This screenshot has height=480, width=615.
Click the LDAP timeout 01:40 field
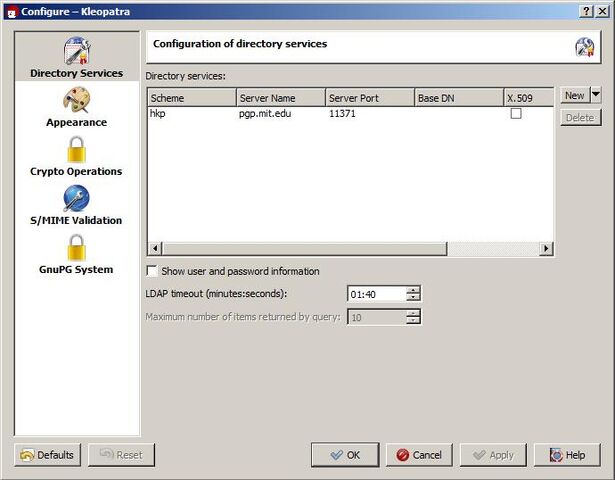click(x=377, y=294)
